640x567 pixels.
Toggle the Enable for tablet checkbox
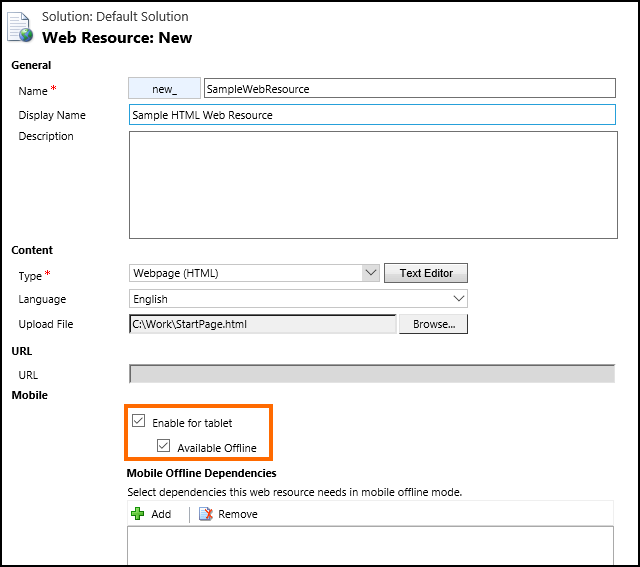[139, 420]
